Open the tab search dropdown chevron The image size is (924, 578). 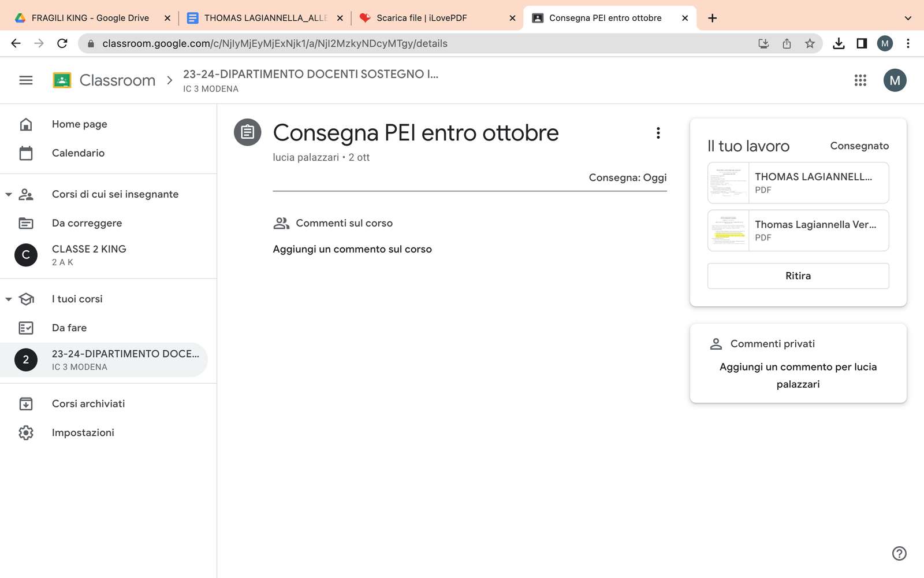click(908, 18)
